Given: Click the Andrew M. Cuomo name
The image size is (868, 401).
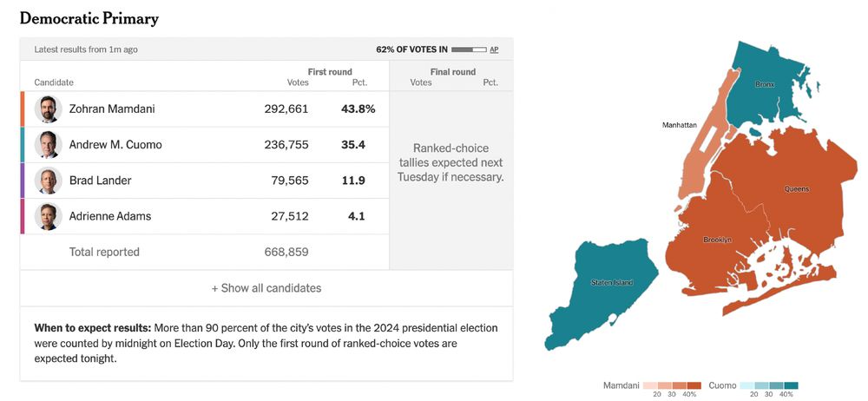Looking at the screenshot, I should point(115,145).
